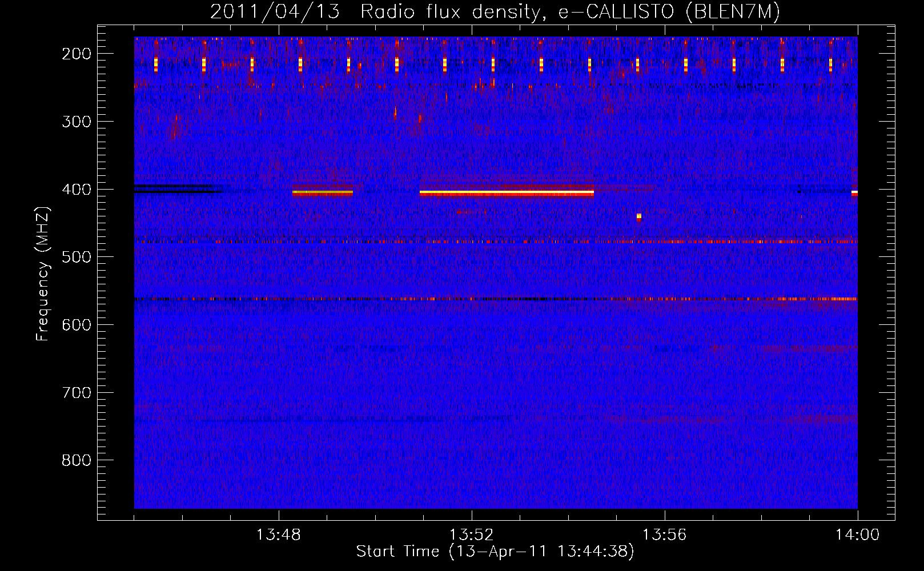Click the 13:48 time tick label
924x571 pixels.
(x=279, y=535)
